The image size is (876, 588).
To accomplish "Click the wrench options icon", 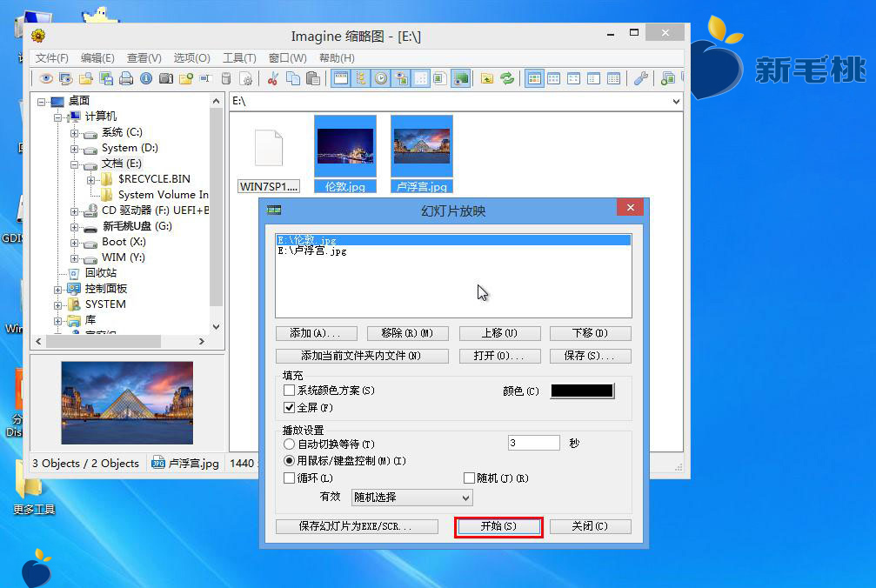I will [x=640, y=79].
